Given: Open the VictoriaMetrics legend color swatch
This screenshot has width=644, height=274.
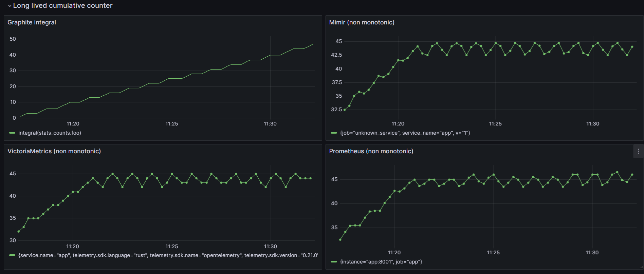Looking at the screenshot, I should [12, 255].
